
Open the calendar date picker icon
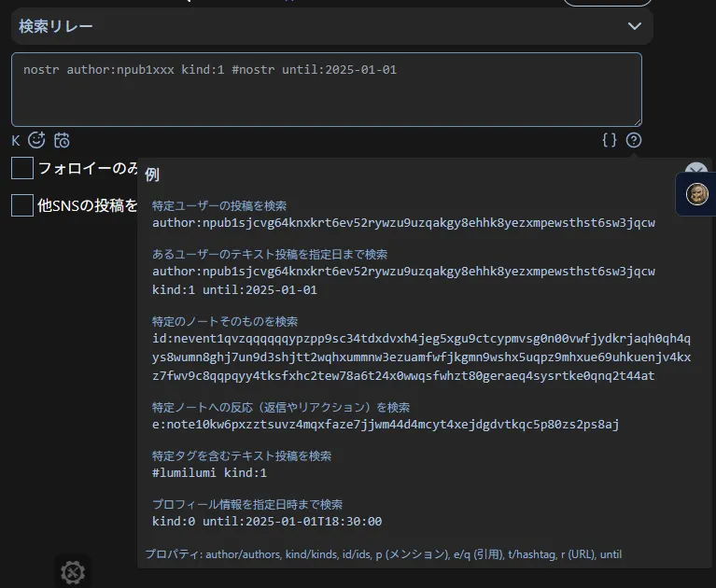(62, 140)
